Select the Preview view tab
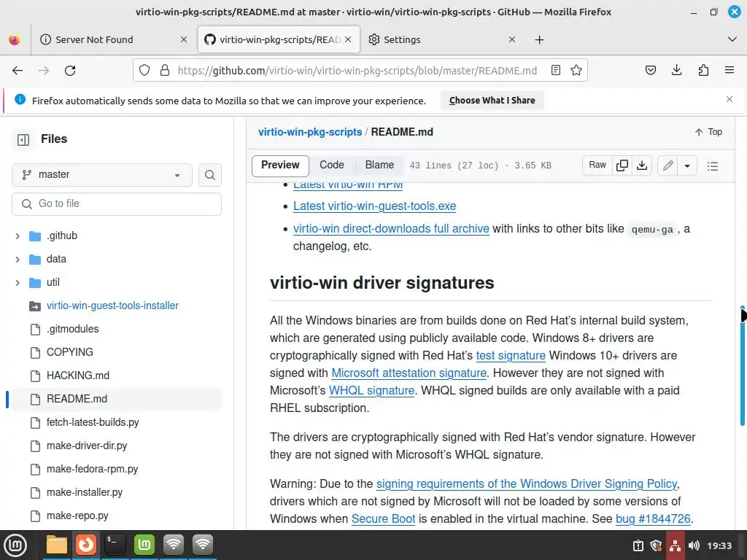 [x=280, y=166]
